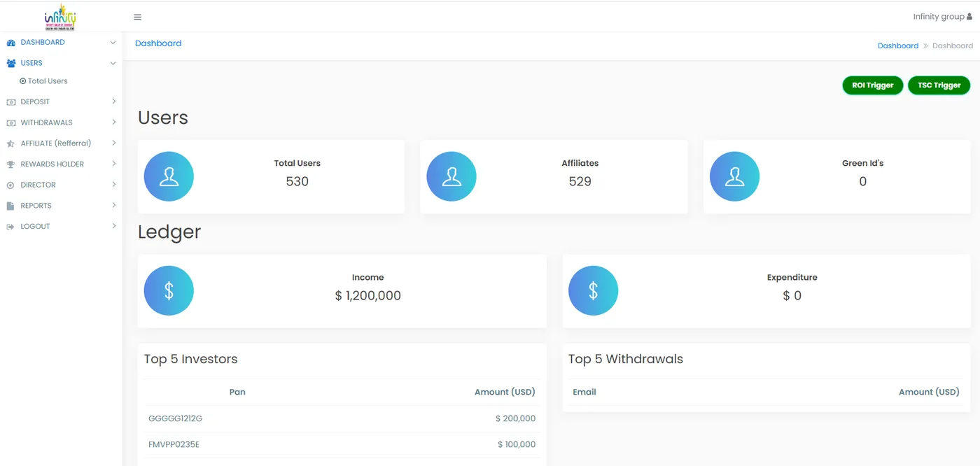Click the Rewards Holder trophy icon
Image resolution: width=980 pixels, height=466 pixels.
coord(10,164)
